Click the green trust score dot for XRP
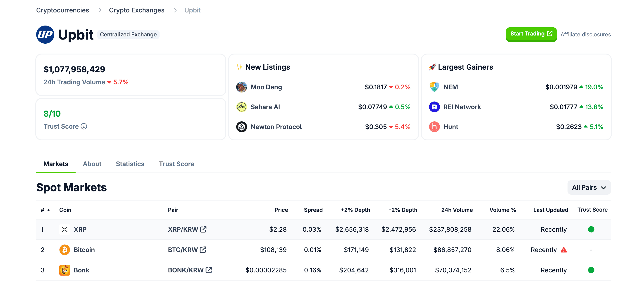This screenshot has height=281, width=644. coord(591,229)
